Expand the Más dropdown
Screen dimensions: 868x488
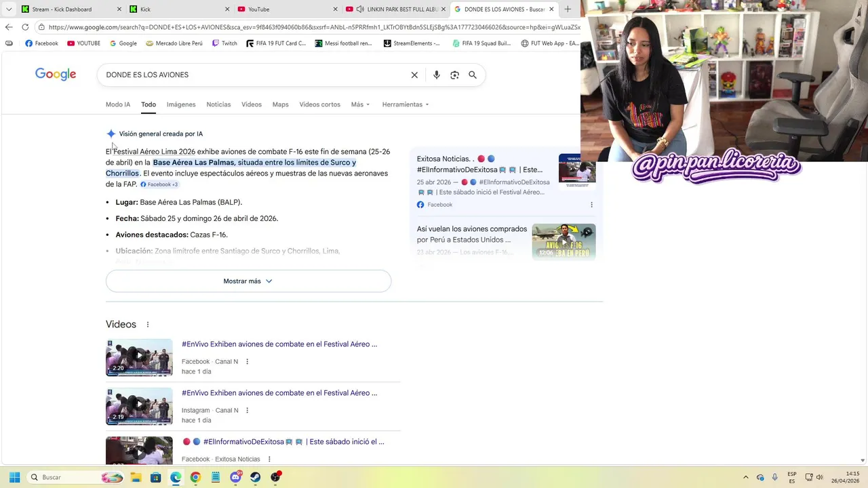pos(360,104)
